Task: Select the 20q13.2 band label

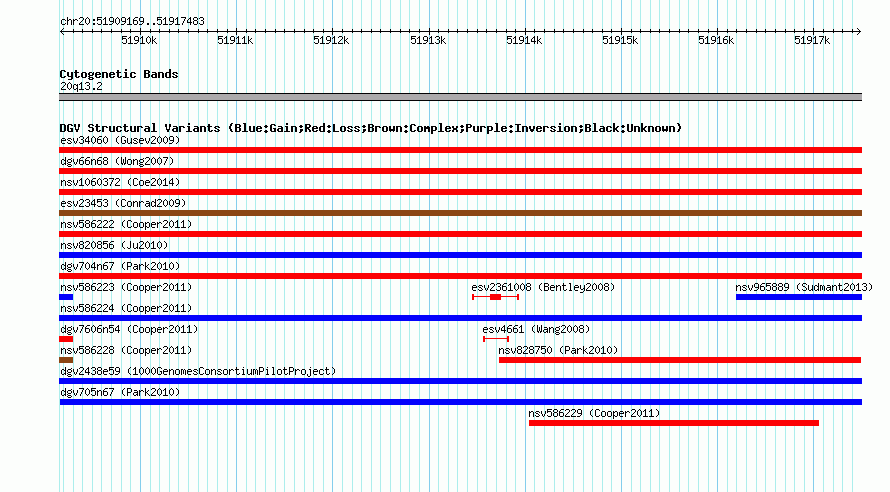Action: (x=81, y=86)
